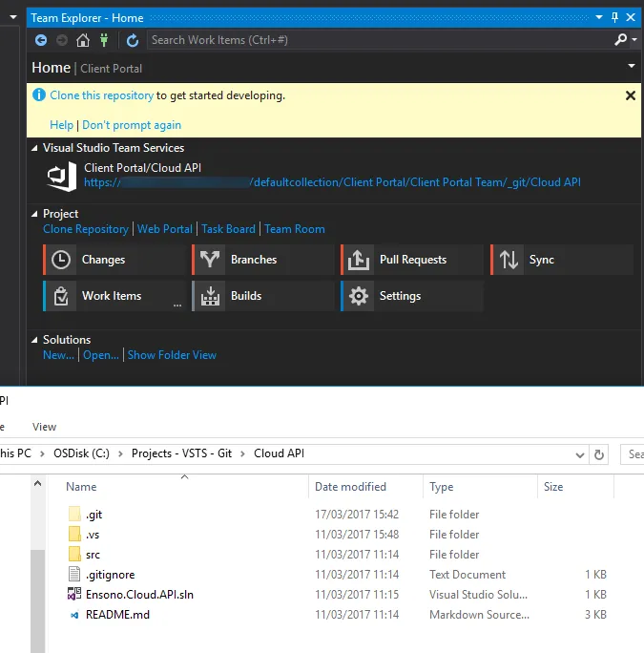Open Team Explorer window position menu
This screenshot has height=653, width=644.
click(599, 17)
